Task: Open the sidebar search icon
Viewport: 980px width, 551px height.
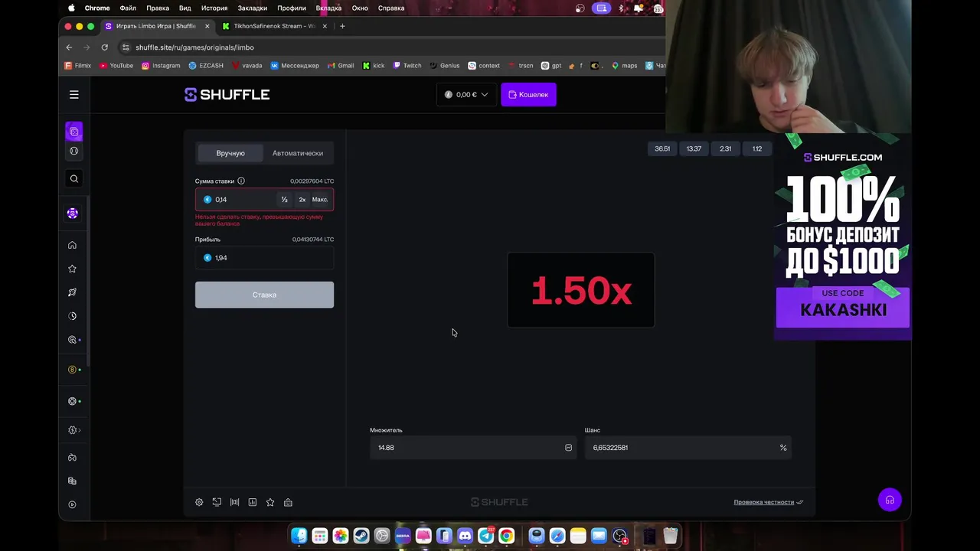Action: click(74, 179)
